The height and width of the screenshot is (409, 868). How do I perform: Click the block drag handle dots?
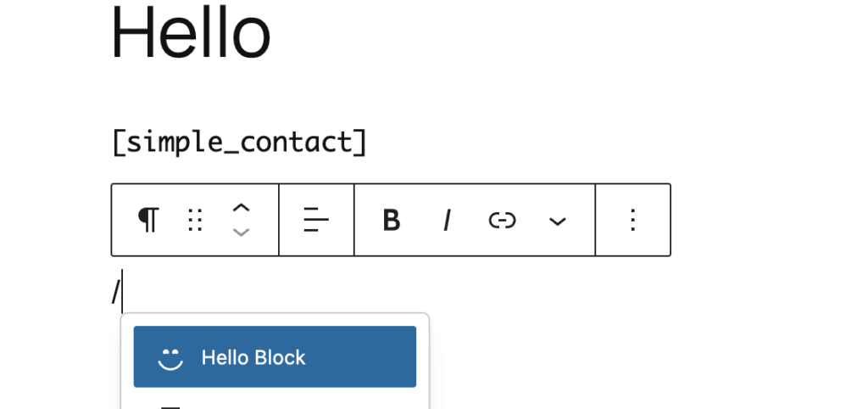pyautogui.click(x=195, y=220)
